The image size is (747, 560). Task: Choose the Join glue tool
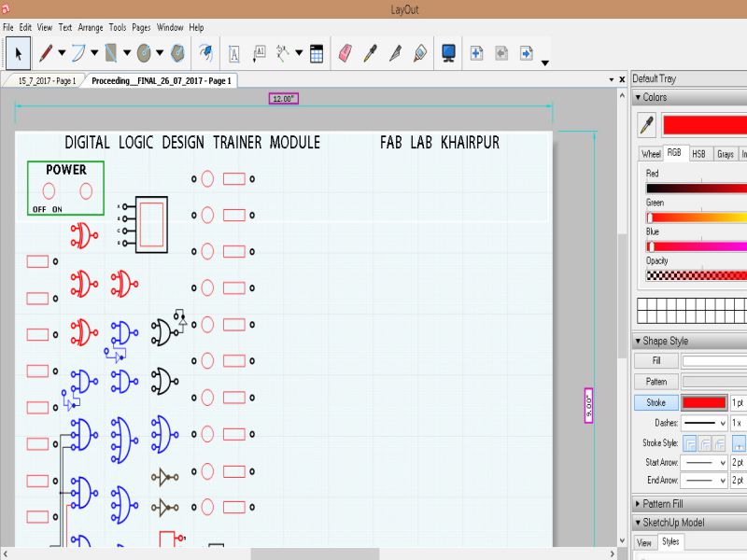pos(420,53)
